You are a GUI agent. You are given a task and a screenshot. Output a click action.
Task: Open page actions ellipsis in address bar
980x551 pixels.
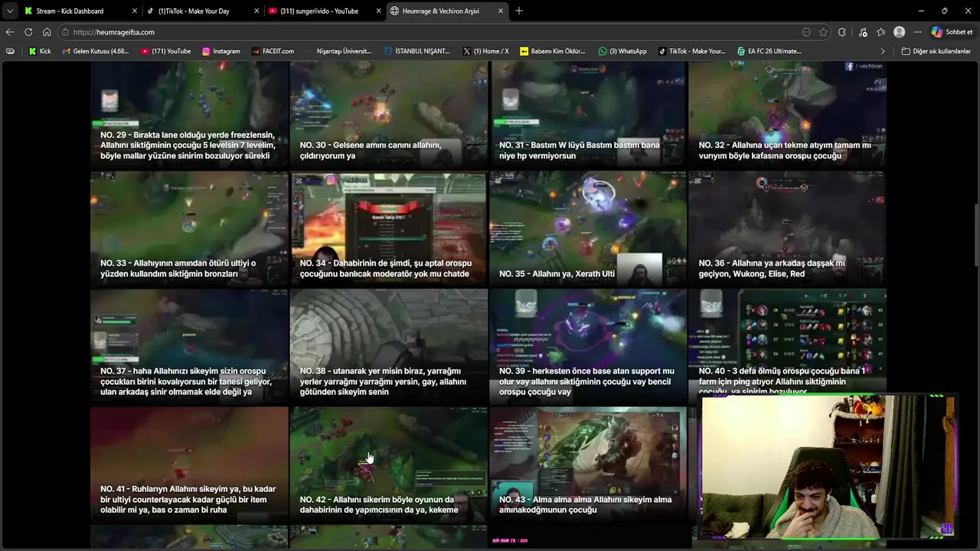pyautogui.click(x=806, y=32)
